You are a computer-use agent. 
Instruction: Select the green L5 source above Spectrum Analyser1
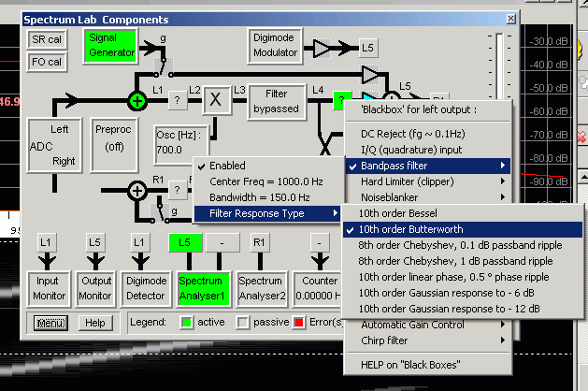pos(185,242)
